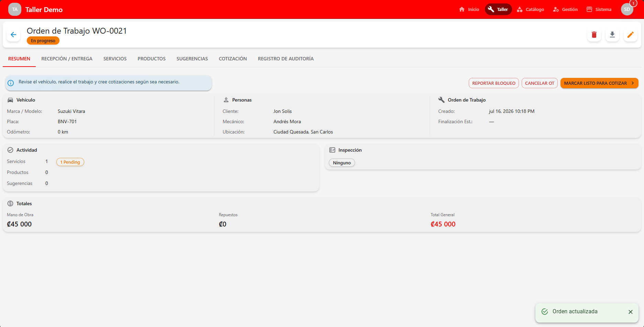
Task: Click the Reportar Bloqueo button
Action: 494,83
